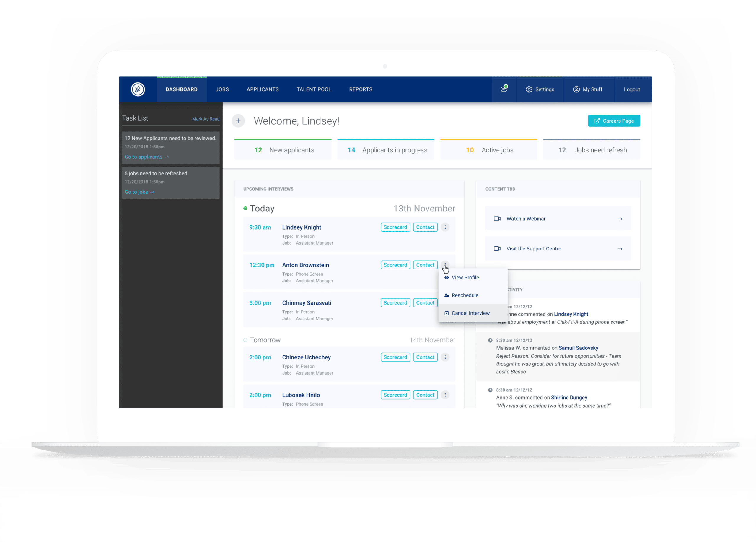This screenshot has width=756, height=542.
Task: Click the 12 New applicants stat card
Action: [x=283, y=149]
